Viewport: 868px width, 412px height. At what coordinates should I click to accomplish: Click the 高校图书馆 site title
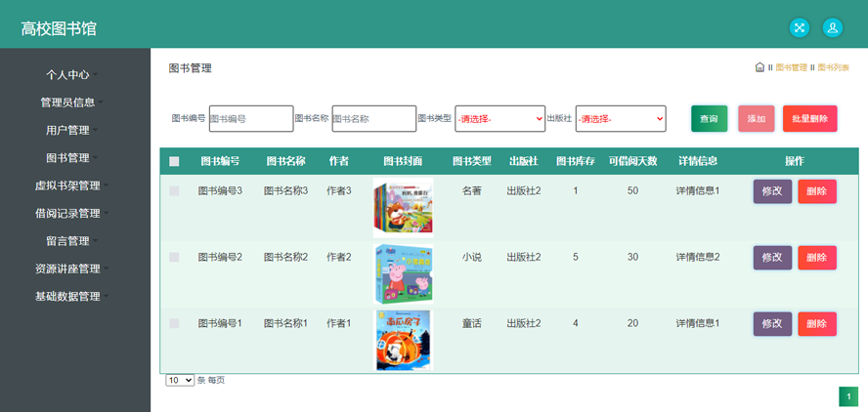point(59,28)
